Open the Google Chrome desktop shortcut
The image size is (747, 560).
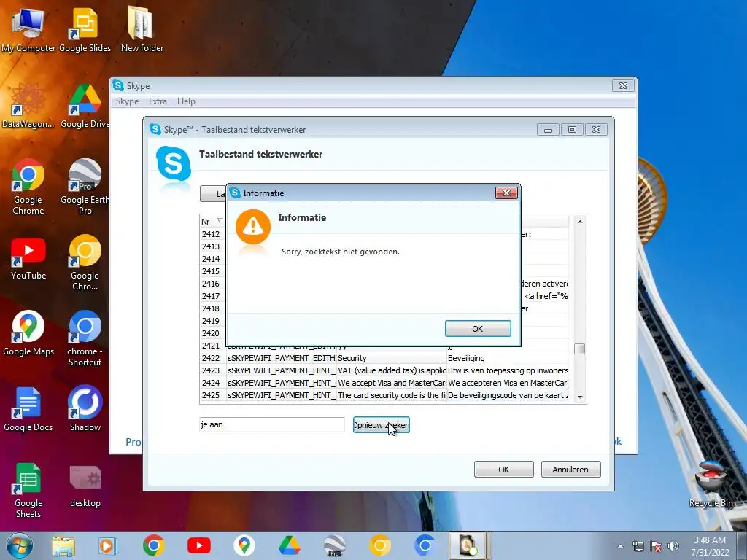click(x=28, y=187)
